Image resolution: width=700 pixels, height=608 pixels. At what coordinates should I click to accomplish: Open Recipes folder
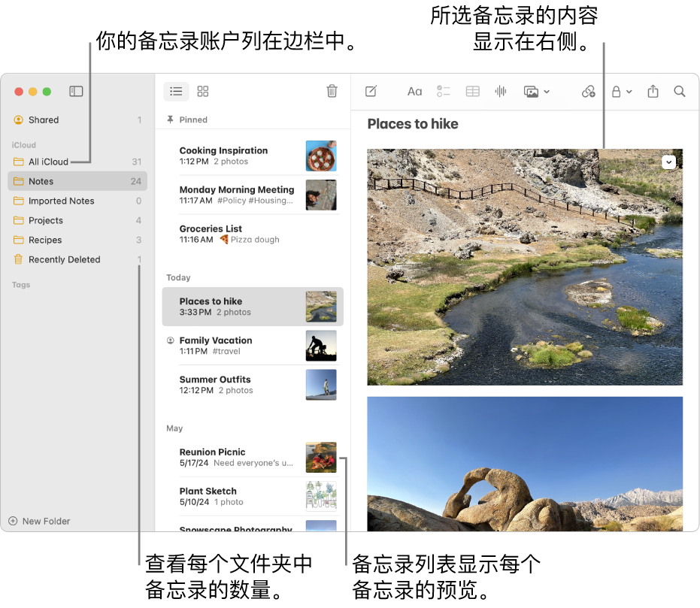(x=77, y=240)
